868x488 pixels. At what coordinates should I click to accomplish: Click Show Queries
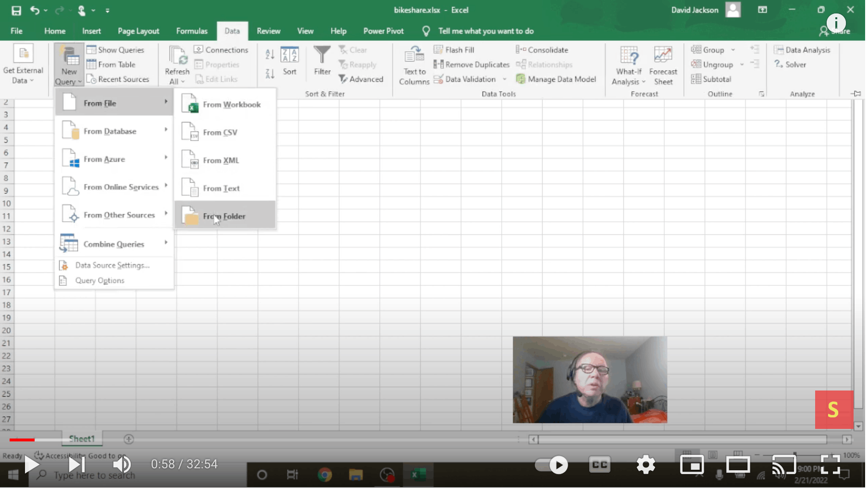click(x=115, y=50)
